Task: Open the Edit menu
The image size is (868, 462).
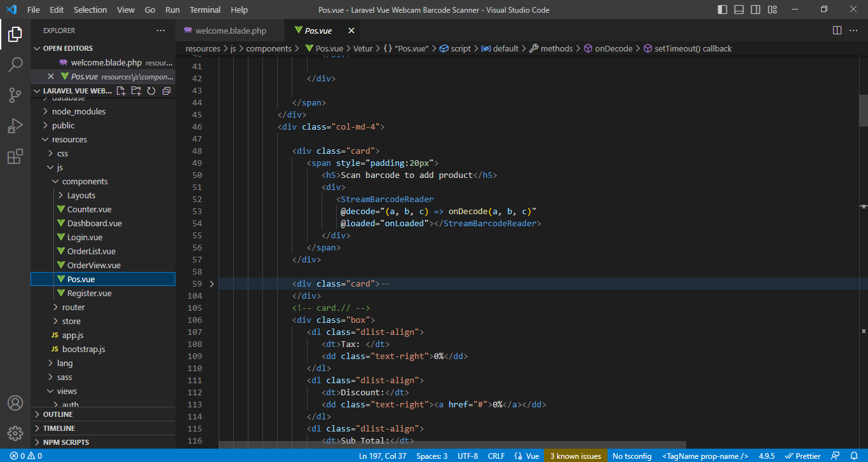Action: [x=57, y=10]
